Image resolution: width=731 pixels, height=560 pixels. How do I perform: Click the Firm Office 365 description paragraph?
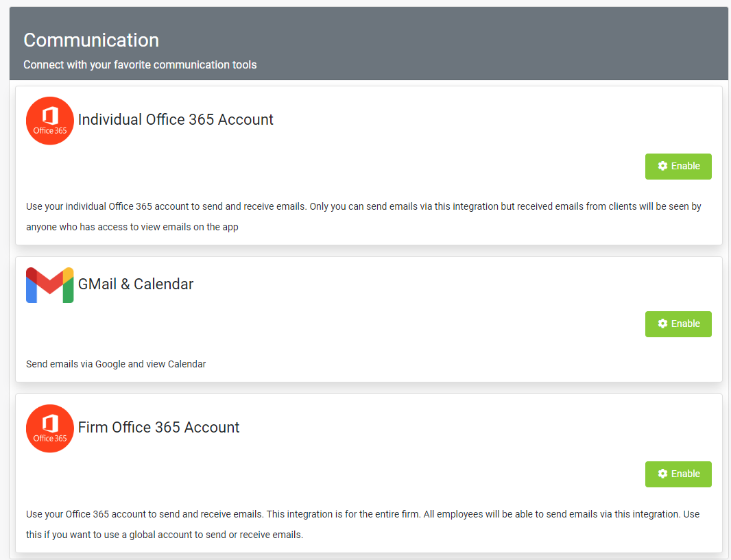(363, 524)
